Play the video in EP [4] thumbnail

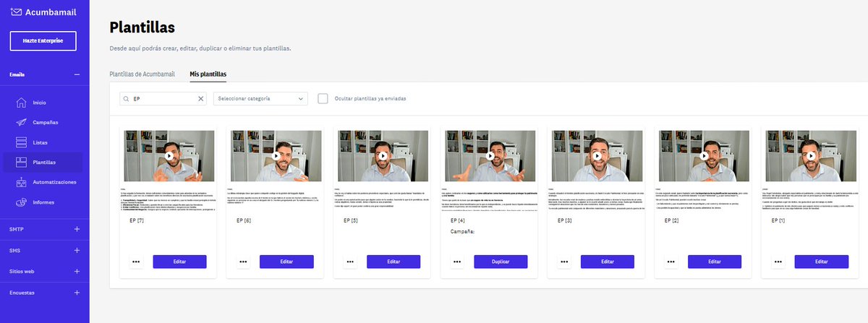click(490, 155)
